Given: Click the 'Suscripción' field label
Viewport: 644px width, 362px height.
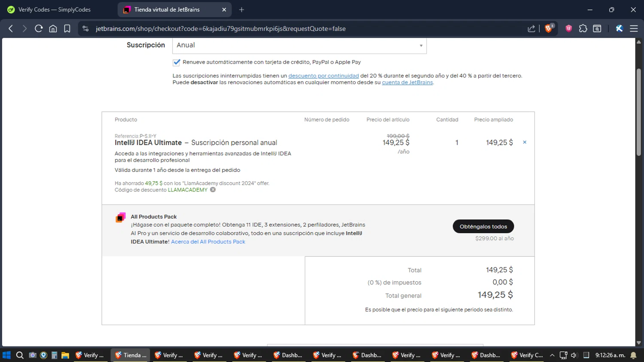Looking at the screenshot, I should point(146,45).
